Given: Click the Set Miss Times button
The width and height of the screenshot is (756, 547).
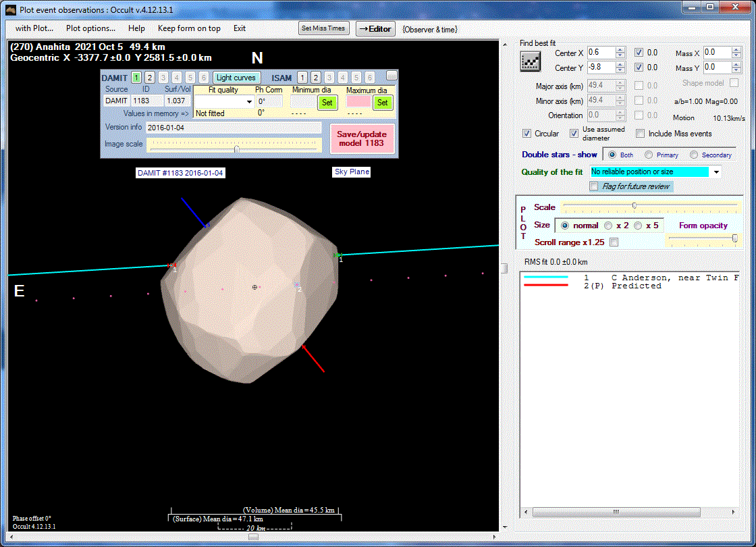Looking at the screenshot, I should [x=324, y=28].
